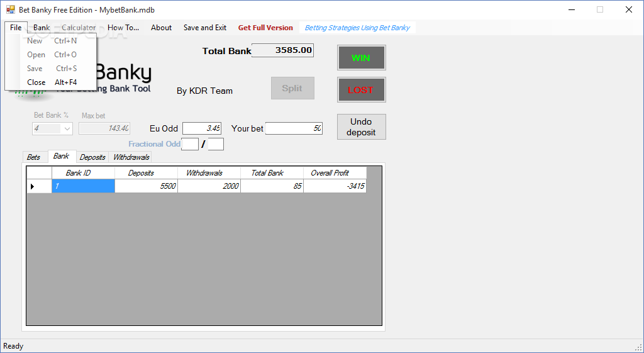Select the Bank tab
Screen dimensions: 644x353
(x=62, y=156)
